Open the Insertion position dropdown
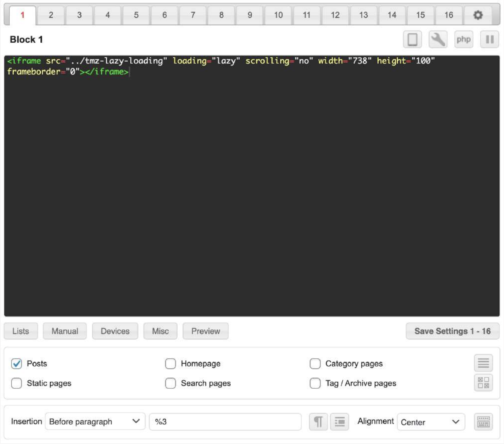 pos(95,422)
